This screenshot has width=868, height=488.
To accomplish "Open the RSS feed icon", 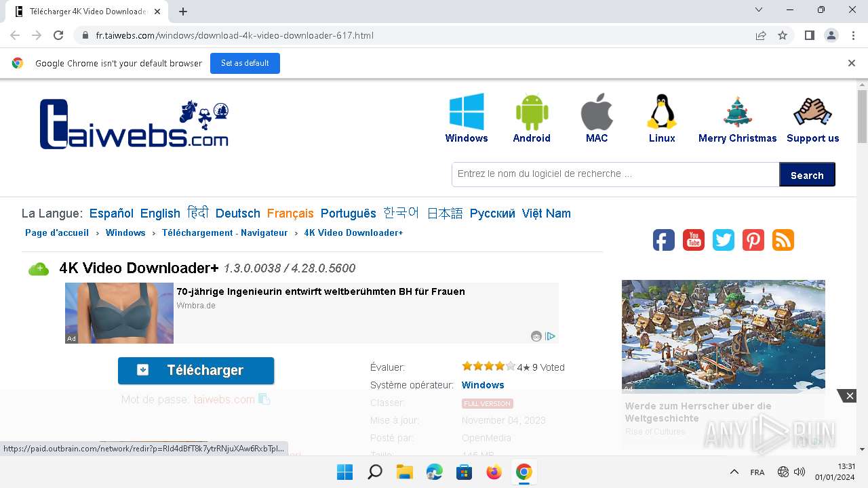I will 783,240.
